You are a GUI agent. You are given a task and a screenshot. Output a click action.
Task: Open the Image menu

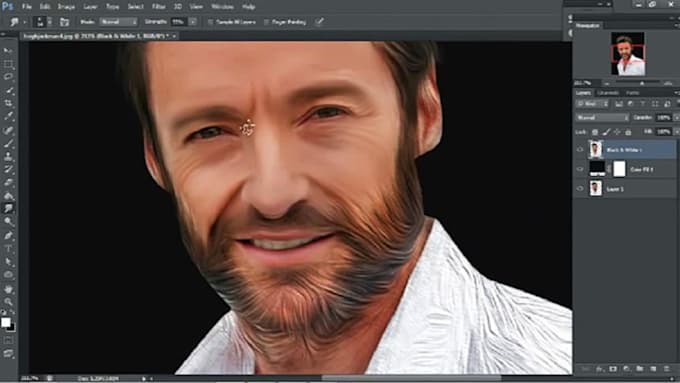[x=66, y=7]
